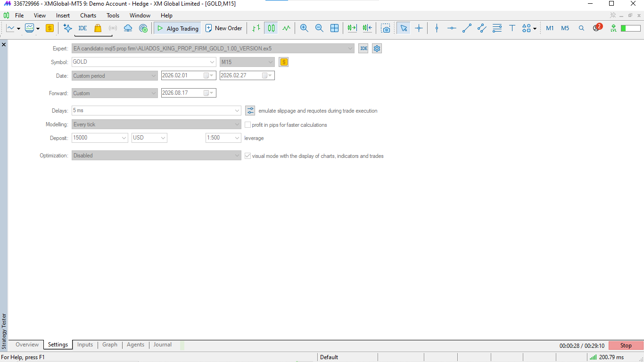
Task: Click the green LVL price level icon
Action: point(613,28)
